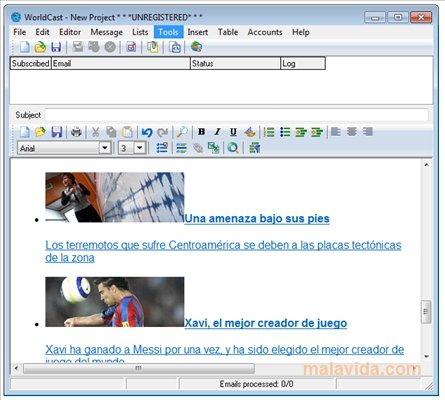The width and height of the screenshot is (445, 400).
Task: Click the globe icon in top toolbar
Action: (196, 47)
